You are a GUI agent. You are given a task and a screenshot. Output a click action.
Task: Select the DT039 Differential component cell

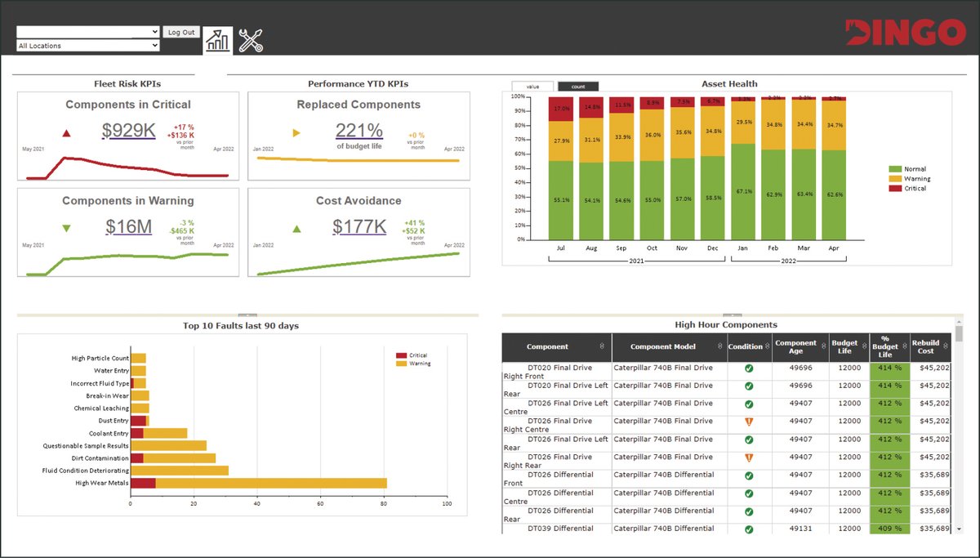click(x=556, y=529)
